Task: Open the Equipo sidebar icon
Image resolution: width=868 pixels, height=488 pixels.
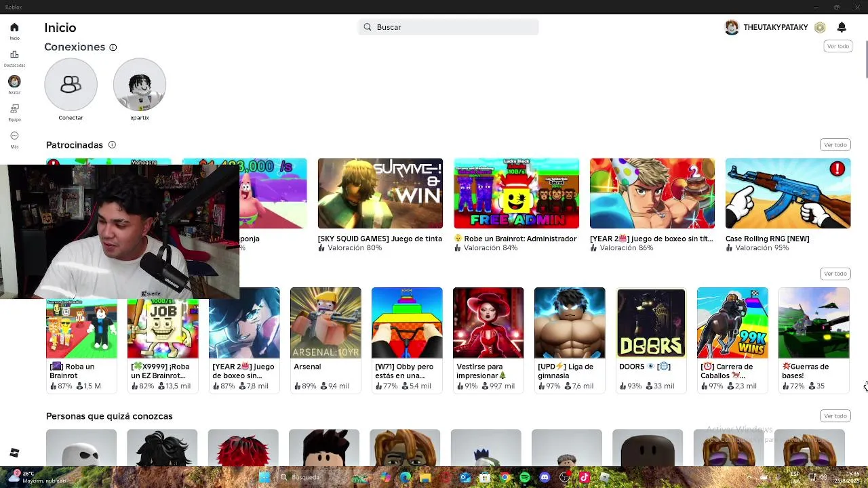Action: [x=14, y=109]
